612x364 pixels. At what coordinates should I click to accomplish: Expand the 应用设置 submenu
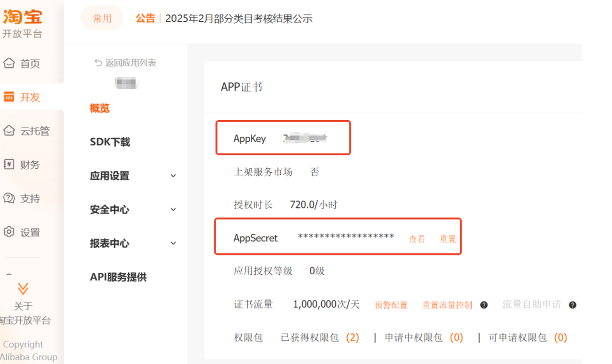(x=174, y=176)
